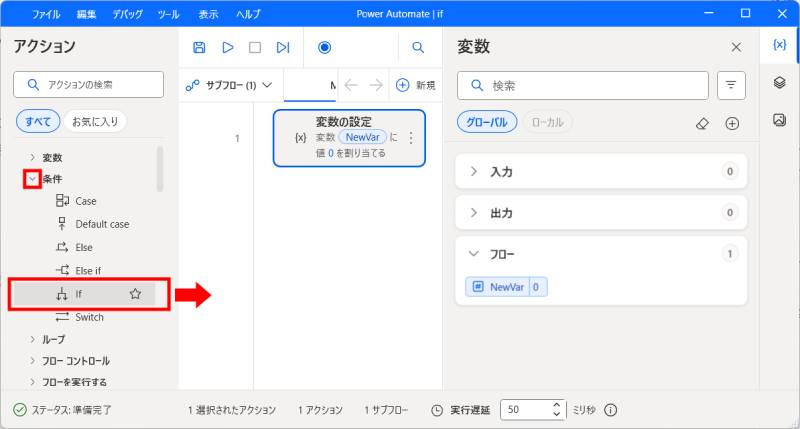Click the actions list scrollbar

[160, 168]
